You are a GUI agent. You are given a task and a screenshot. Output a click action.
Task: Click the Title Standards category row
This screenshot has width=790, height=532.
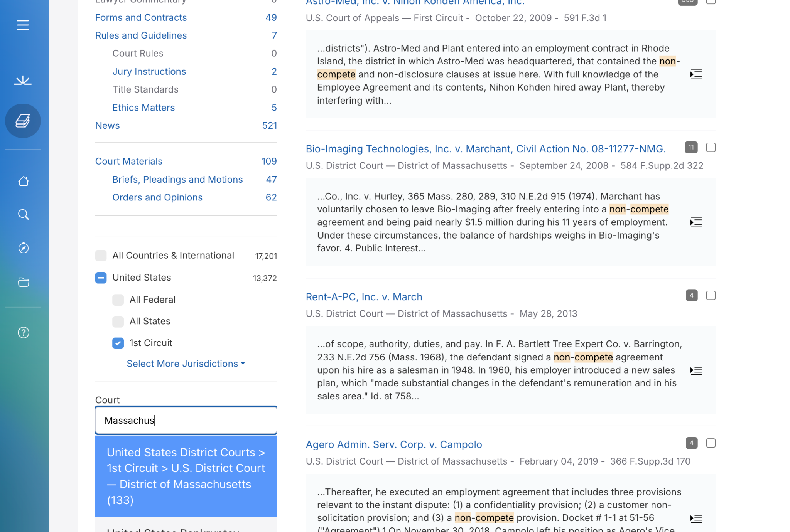tap(194, 89)
